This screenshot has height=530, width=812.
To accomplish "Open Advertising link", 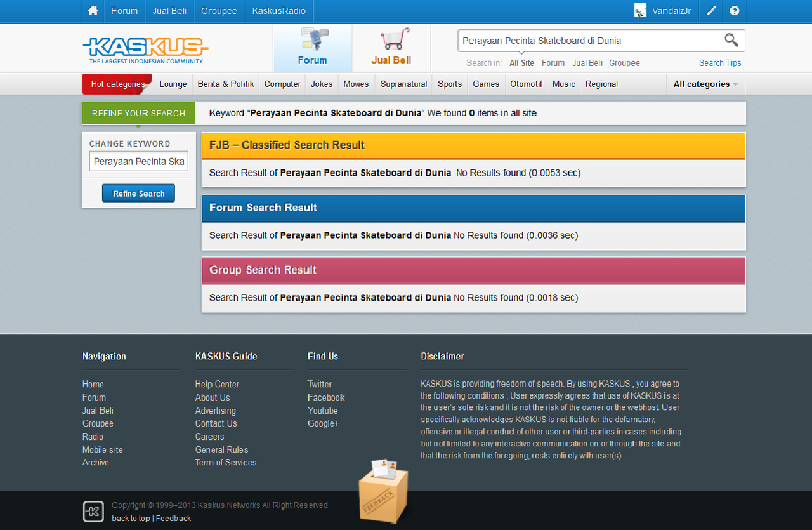I will (216, 411).
